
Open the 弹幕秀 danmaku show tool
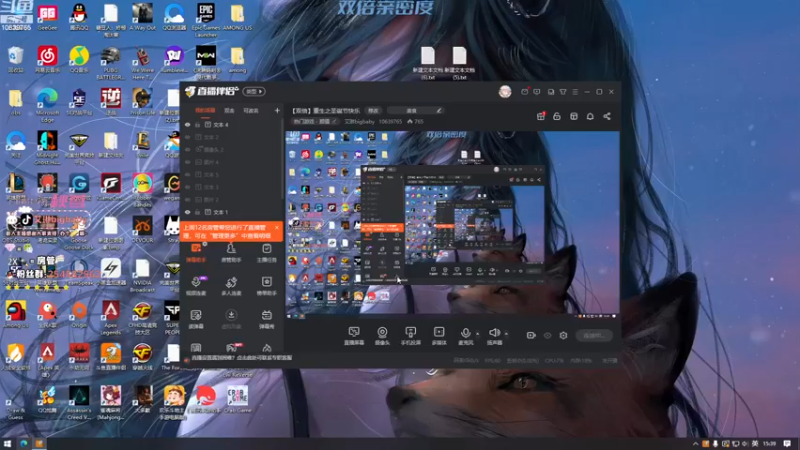[266, 319]
